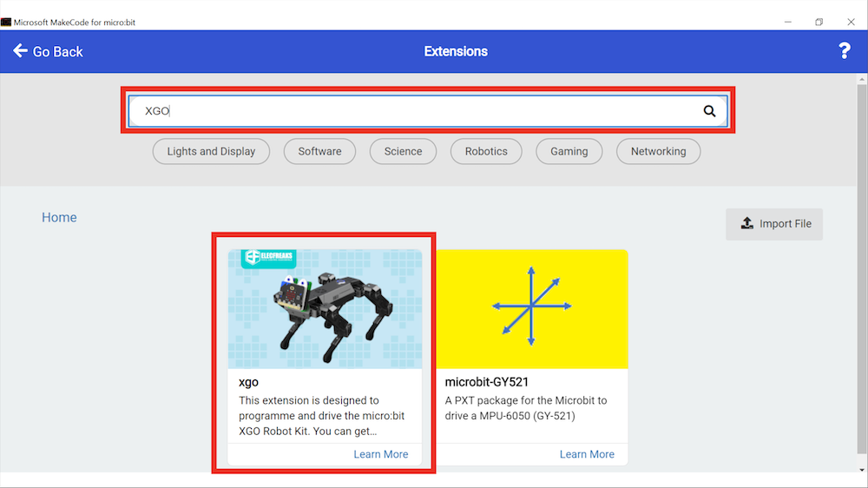
Task: Select the microbit-GY521 axes thumbnail
Action: [x=532, y=309]
